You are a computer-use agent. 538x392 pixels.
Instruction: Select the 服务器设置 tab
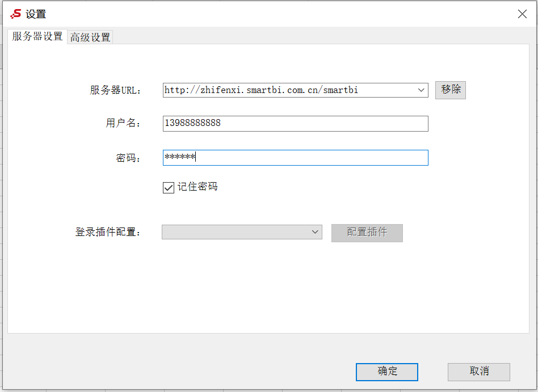click(x=37, y=36)
